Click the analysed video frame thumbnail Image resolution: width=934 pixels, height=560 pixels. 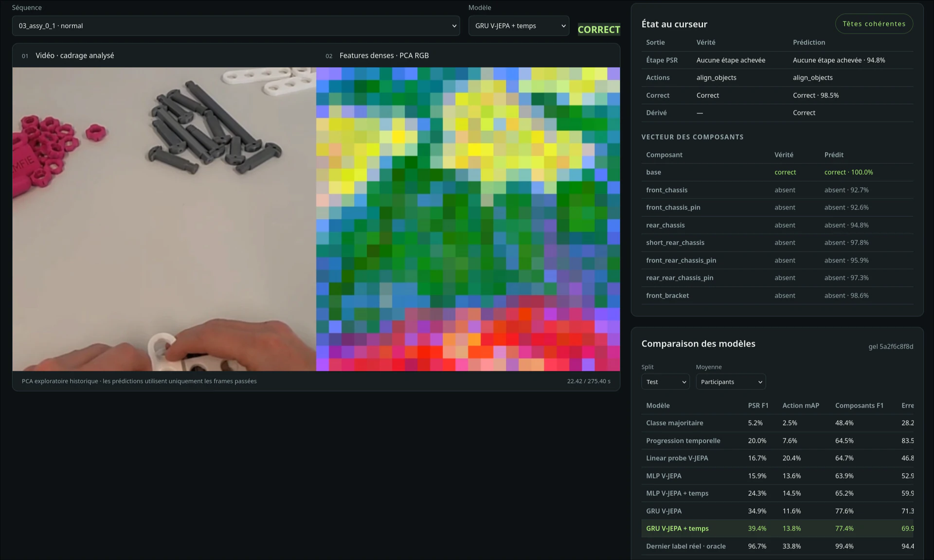coord(164,219)
